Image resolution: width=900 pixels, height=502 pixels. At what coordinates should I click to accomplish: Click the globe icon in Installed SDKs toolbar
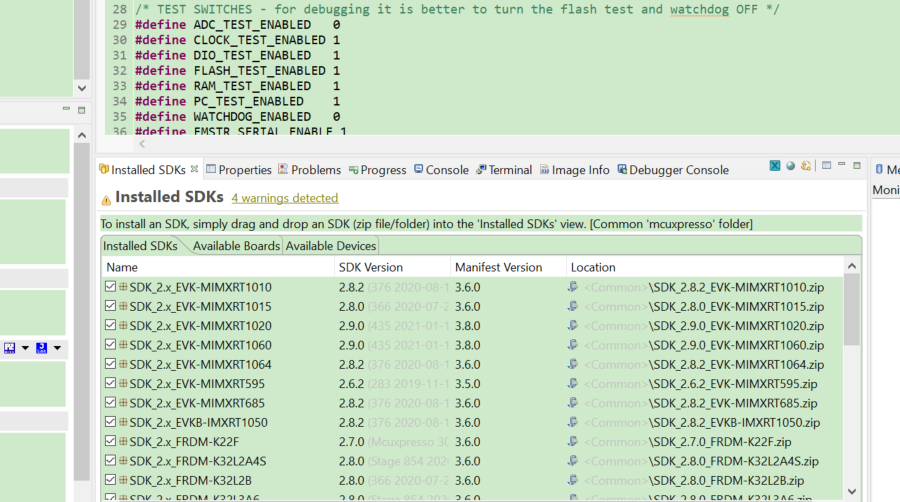pos(790,166)
